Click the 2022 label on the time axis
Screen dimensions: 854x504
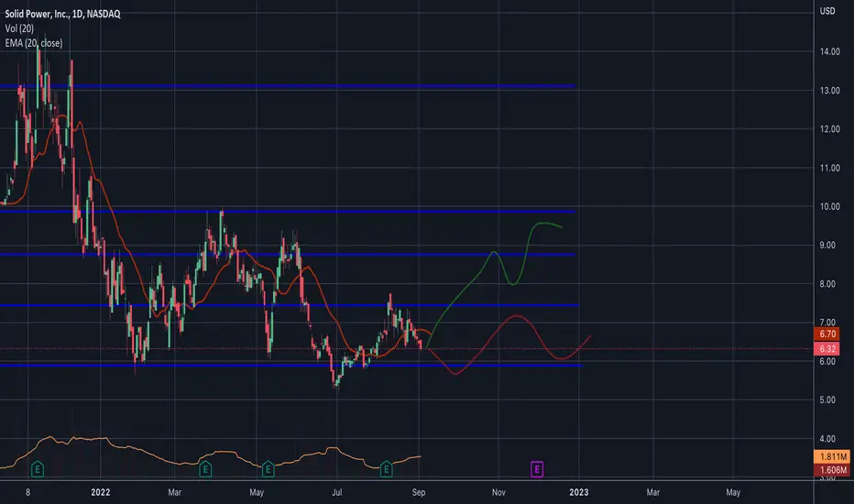pos(100,492)
